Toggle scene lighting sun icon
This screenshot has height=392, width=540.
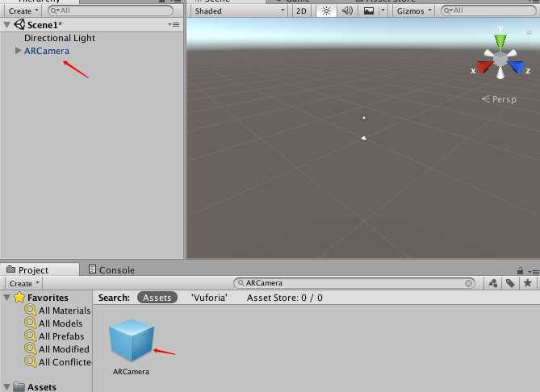tap(326, 11)
